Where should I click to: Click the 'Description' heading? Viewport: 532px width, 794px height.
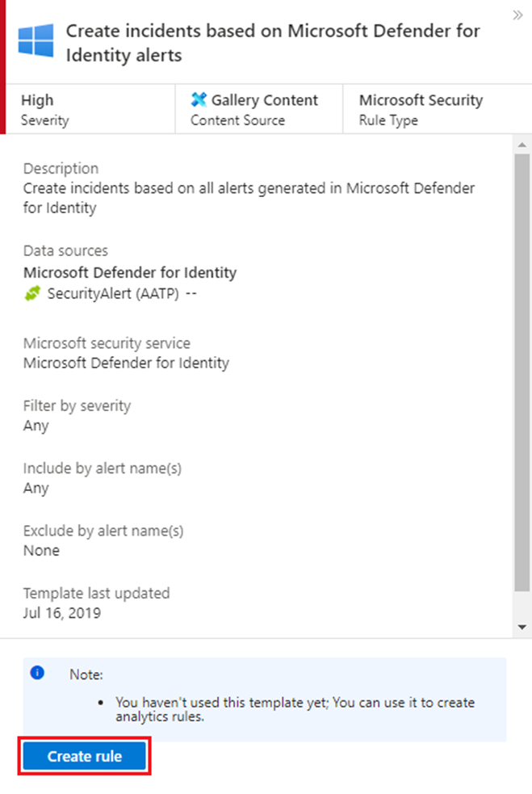coord(61,169)
